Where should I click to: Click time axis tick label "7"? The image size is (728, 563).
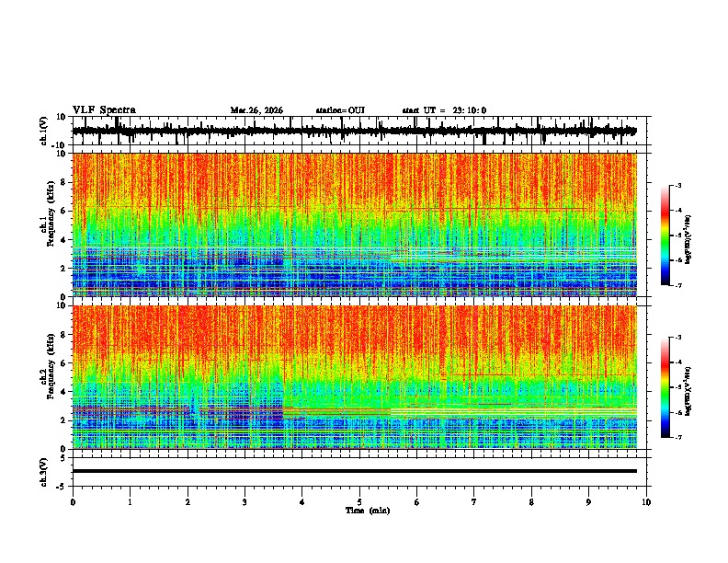(x=474, y=502)
